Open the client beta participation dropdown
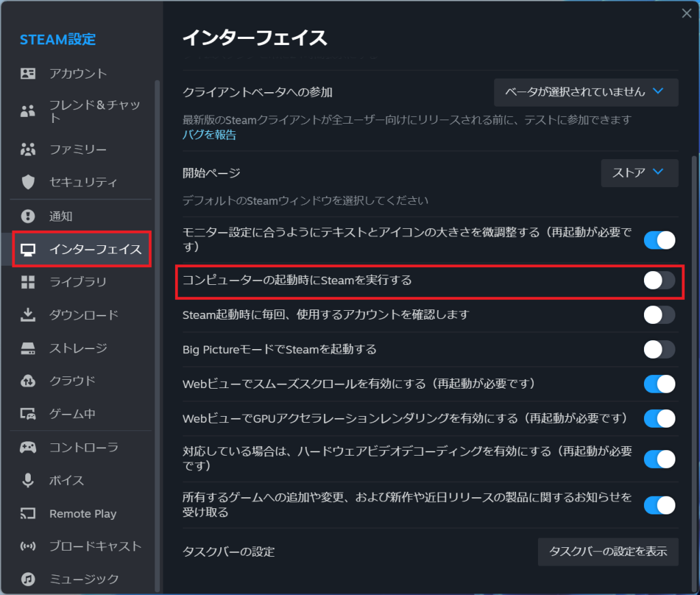This screenshot has height=595, width=700. pos(586,92)
